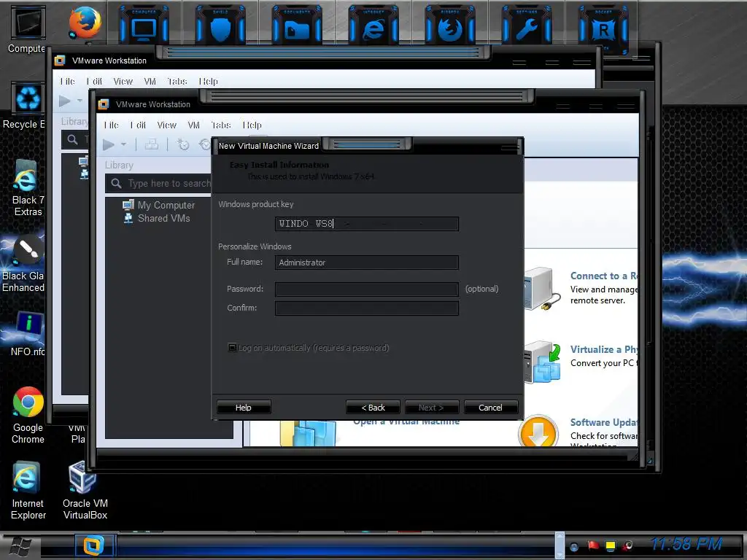
Task: Click the Full name field with Administrator
Action: click(x=367, y=262)
